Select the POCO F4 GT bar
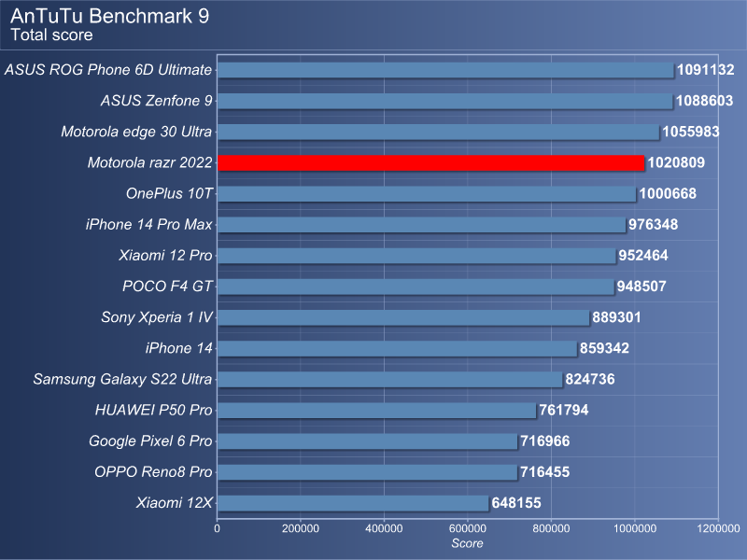Image resolution: width=747 pixels, height=560 pixels. click(x=416, y=287)
